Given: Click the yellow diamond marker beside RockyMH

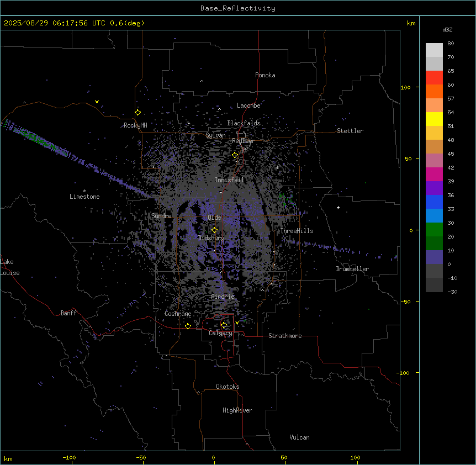Looking at the screenshot, I should point(137,113).
